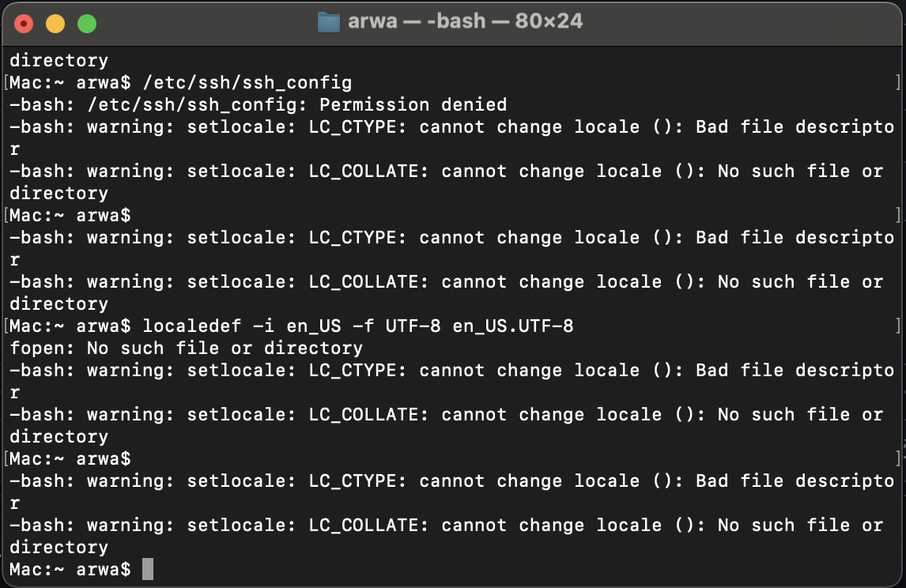906x588 pixels.
Task: Click the bottom-most 'Mac:~ arwa$' prompt
Action: click(70, 569)
